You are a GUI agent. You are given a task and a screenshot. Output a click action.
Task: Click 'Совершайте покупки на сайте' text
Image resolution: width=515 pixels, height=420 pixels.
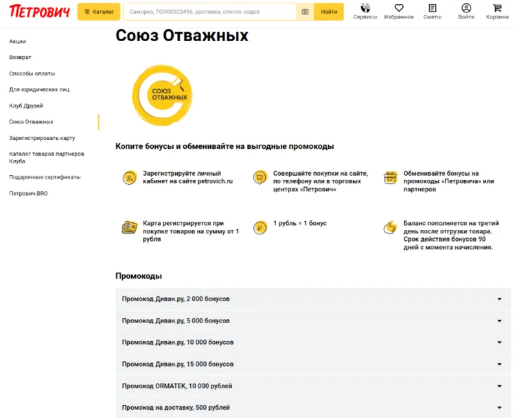click(x=321, y=181)
